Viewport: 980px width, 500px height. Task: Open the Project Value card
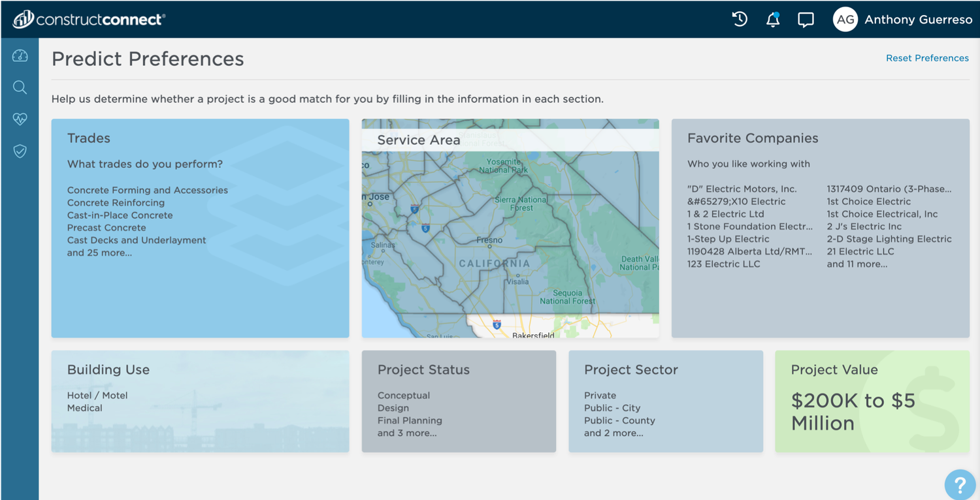pos(872,401)
